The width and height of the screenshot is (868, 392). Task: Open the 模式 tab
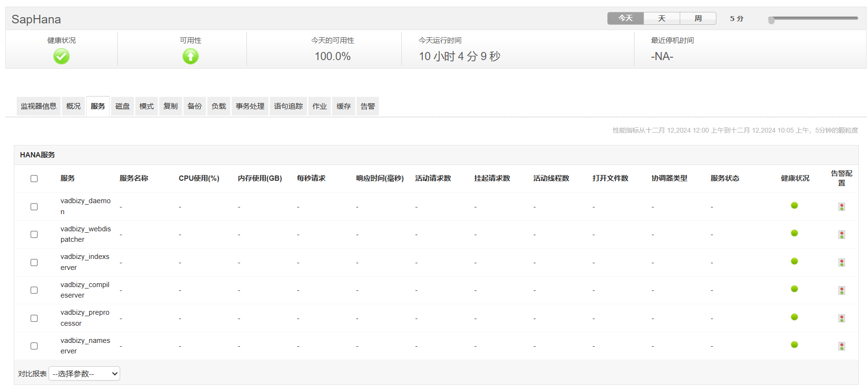pyautogui.click(x=146, y=106)
